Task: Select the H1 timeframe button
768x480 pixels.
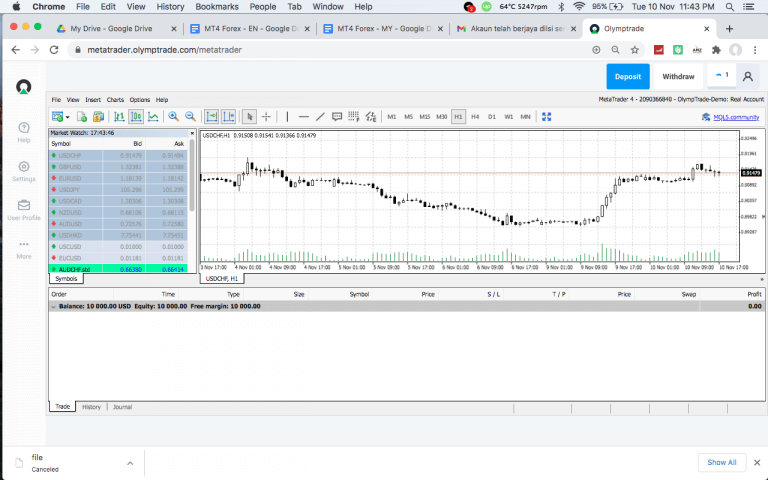Action: coord(458,117)
